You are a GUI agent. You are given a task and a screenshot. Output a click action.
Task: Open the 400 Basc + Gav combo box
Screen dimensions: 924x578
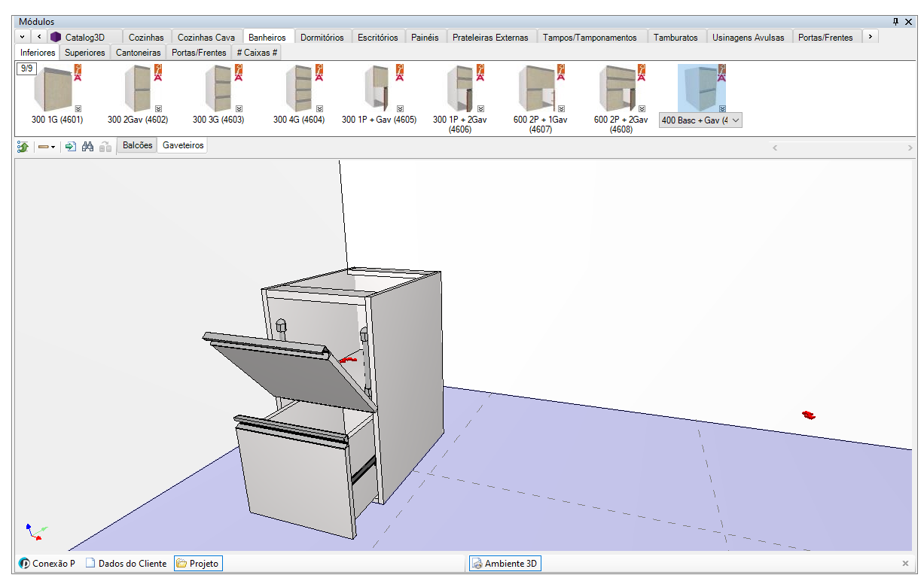tap(700, 120)
